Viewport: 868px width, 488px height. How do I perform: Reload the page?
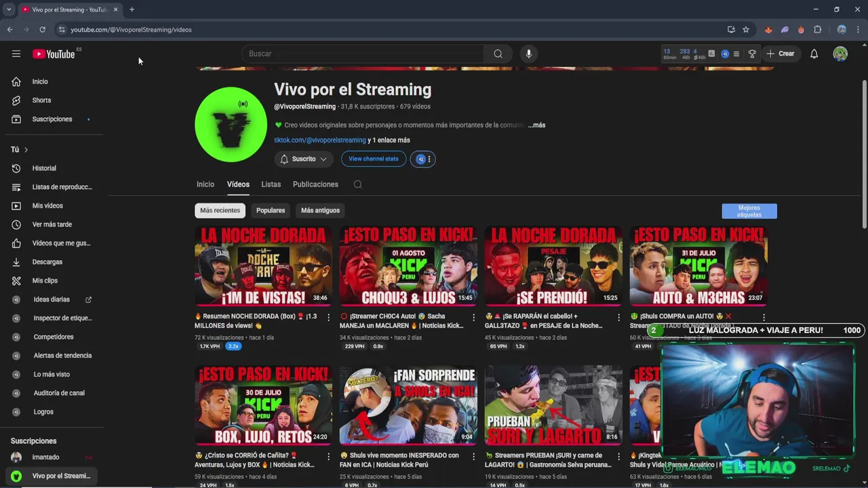(42, 29)
